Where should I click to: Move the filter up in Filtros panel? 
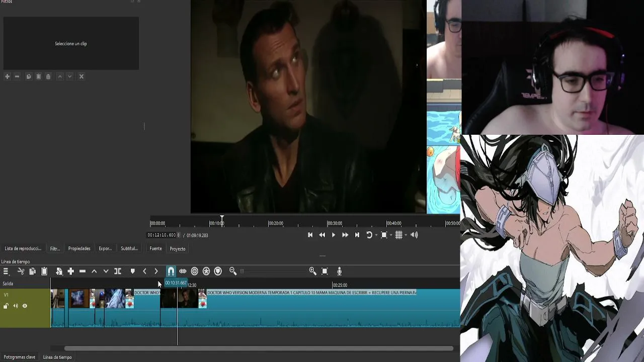59,76
